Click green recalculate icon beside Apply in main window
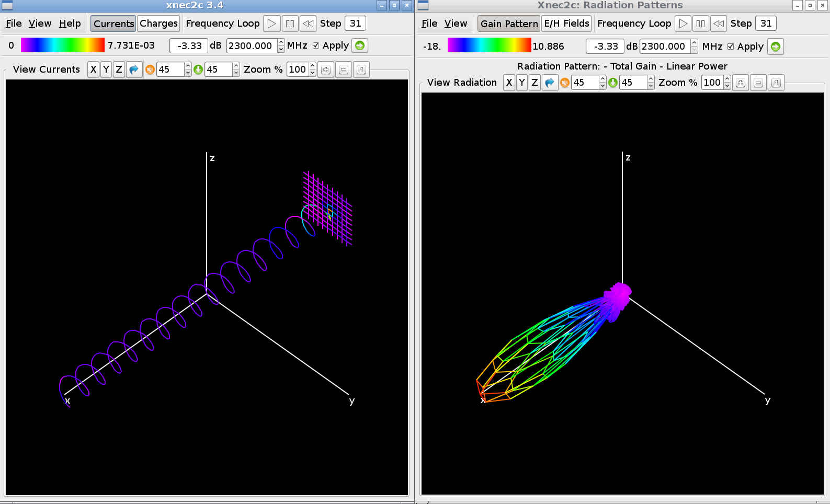830x504 pixels. click(x=360, y=45)
